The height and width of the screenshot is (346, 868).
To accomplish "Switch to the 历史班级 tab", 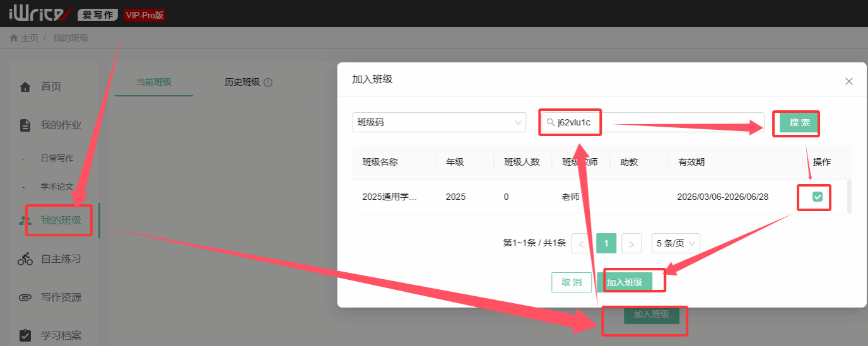I will coord(242,82).
